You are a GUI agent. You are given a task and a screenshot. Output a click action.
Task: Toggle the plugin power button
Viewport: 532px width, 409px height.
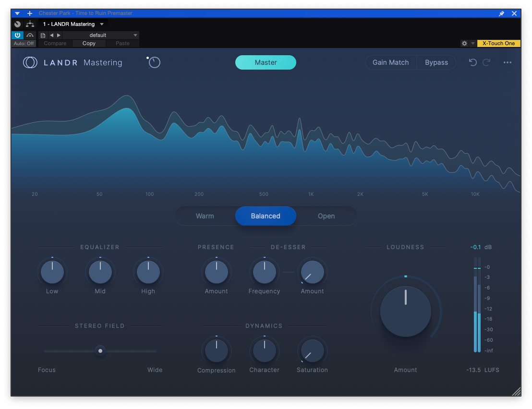tap(17, 35)
